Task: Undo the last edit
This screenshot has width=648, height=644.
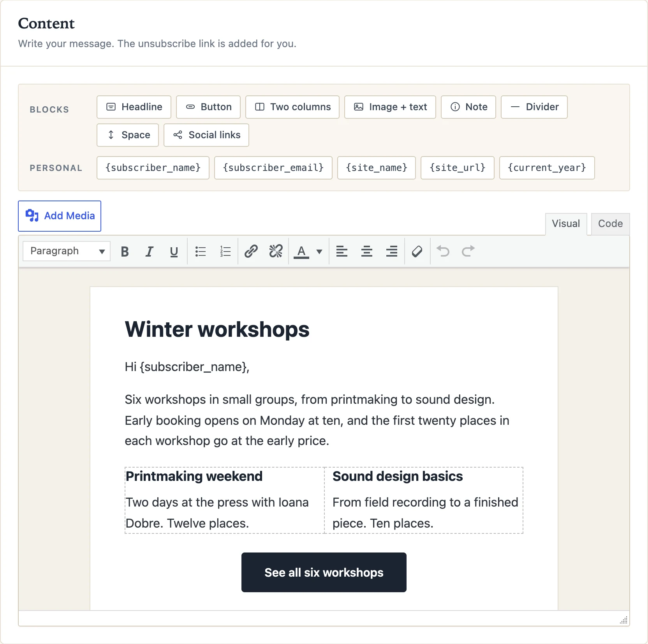Action: point(443,252)
